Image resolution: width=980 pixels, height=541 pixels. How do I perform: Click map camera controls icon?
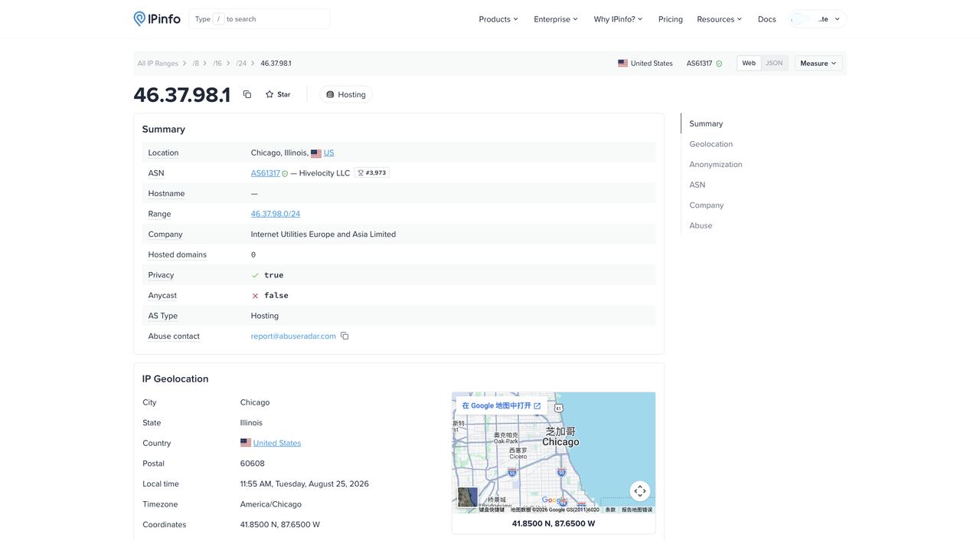coord(640,490)
